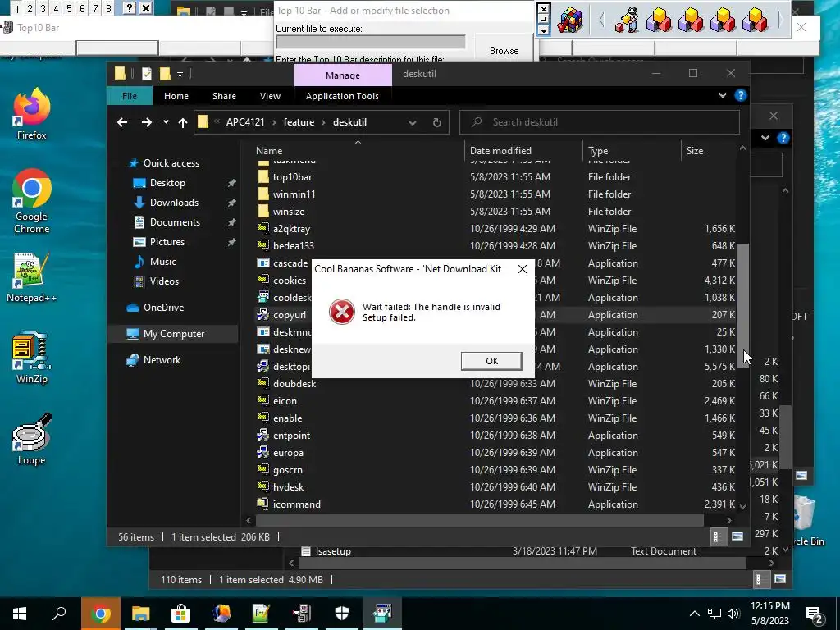The height and width of the screenshot is (630, 840).
Task: Click OK in the Setup failed dialog
Action: click(x=491, y=361)
